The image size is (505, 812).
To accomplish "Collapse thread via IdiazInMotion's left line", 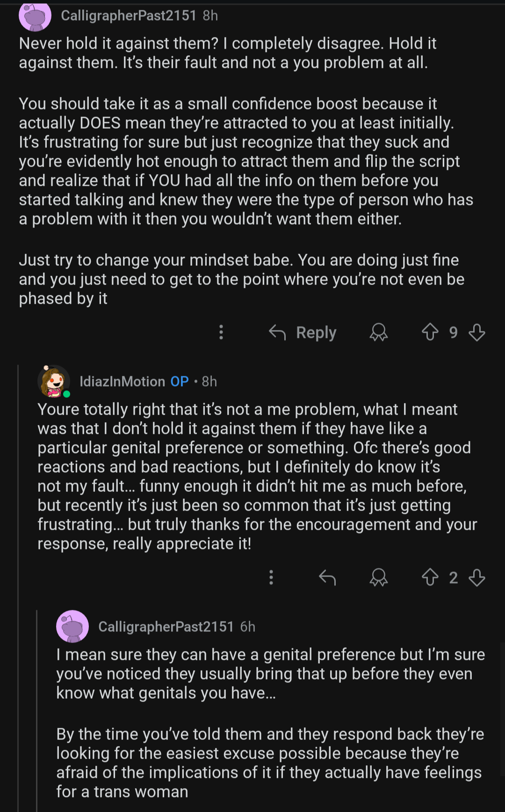I will 18,585.
